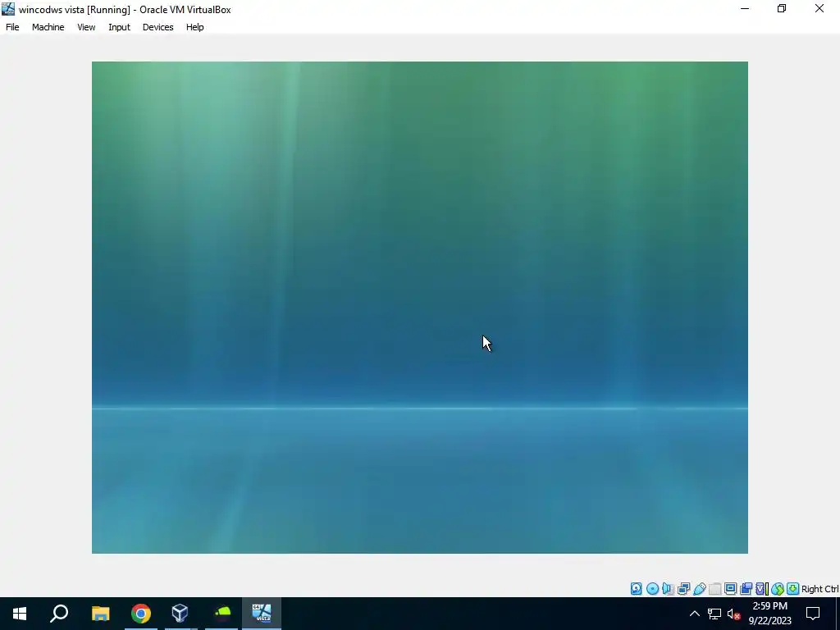Viewport: 840px width, 630px height.
Task: Open the View menu
Action: tap(86, 27)
